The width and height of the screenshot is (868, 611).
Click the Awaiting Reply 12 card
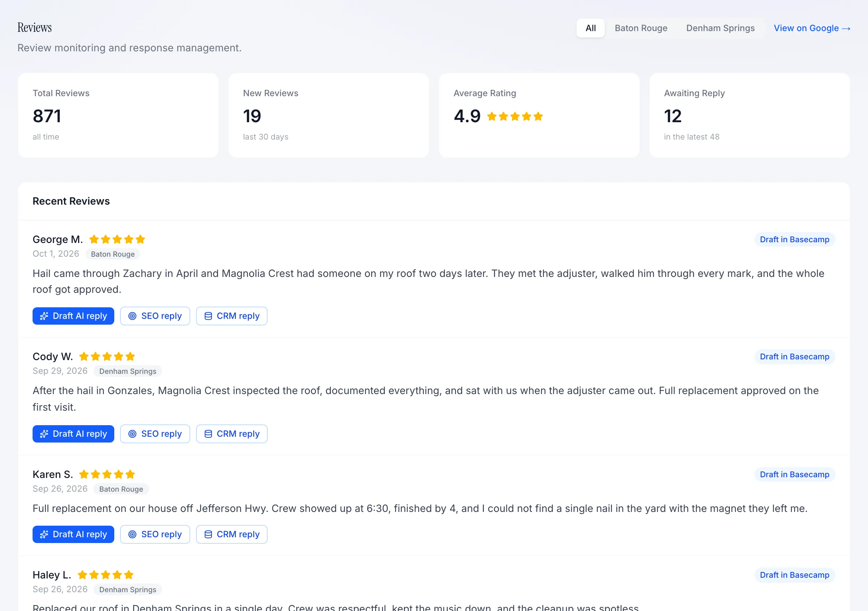749,115
